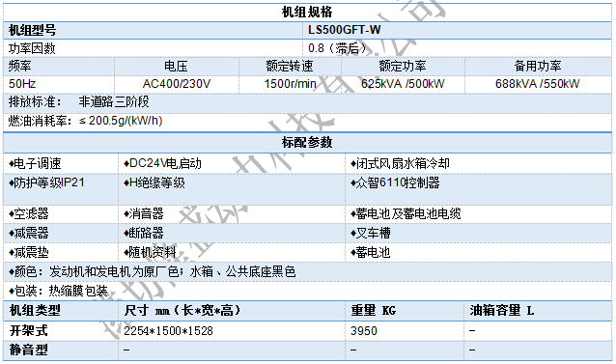
Task: Select the 625kVA /500kW rated power cell
Action: pos(403,84)
